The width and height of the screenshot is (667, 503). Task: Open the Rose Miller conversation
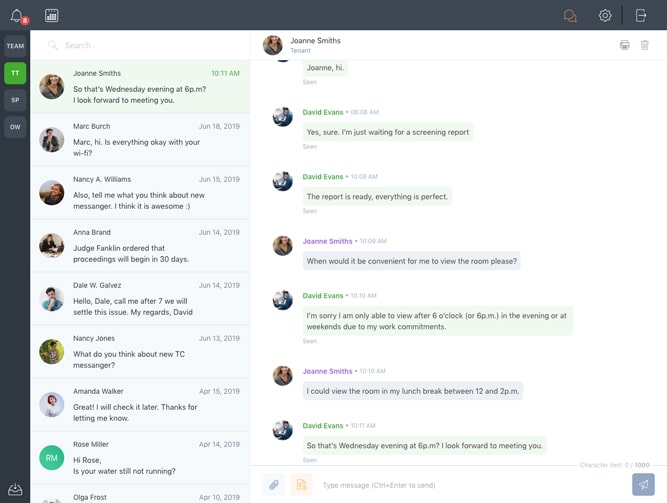pyautogui.click(x=140, y=457)
